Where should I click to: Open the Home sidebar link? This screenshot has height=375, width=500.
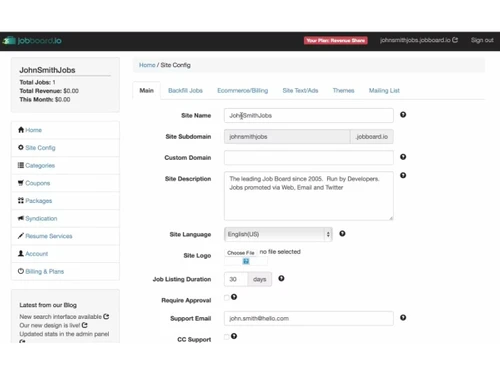tap(34, 130)
